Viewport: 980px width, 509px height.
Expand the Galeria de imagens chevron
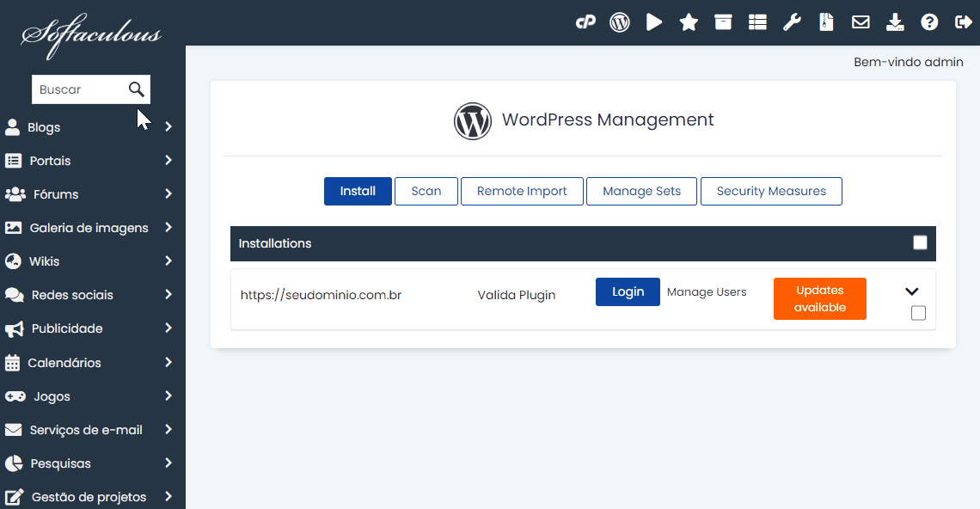pos(168,228)
